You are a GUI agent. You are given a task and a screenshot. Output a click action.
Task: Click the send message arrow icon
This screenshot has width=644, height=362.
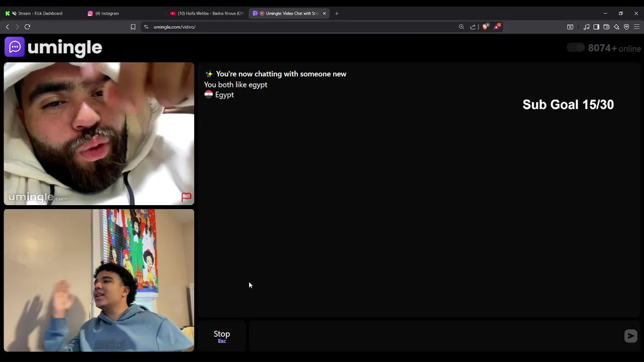click(630, 336)
